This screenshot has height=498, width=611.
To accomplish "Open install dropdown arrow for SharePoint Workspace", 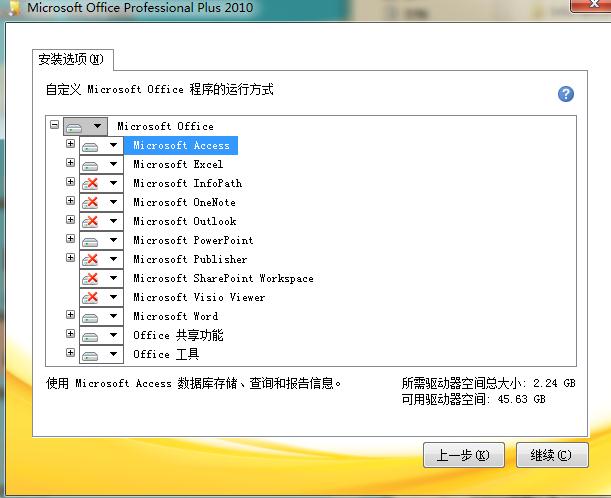I will tap(113, 278).
